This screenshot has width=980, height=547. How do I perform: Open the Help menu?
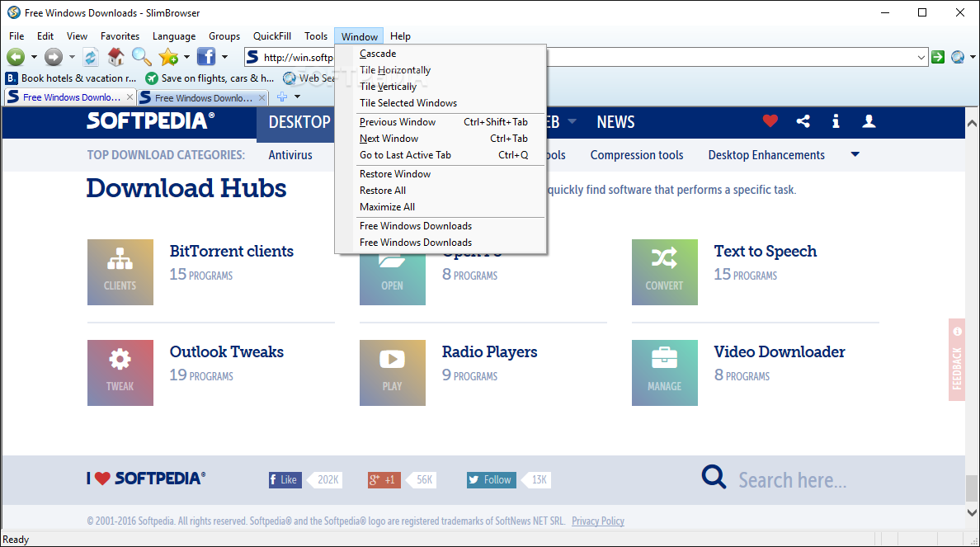400,36
